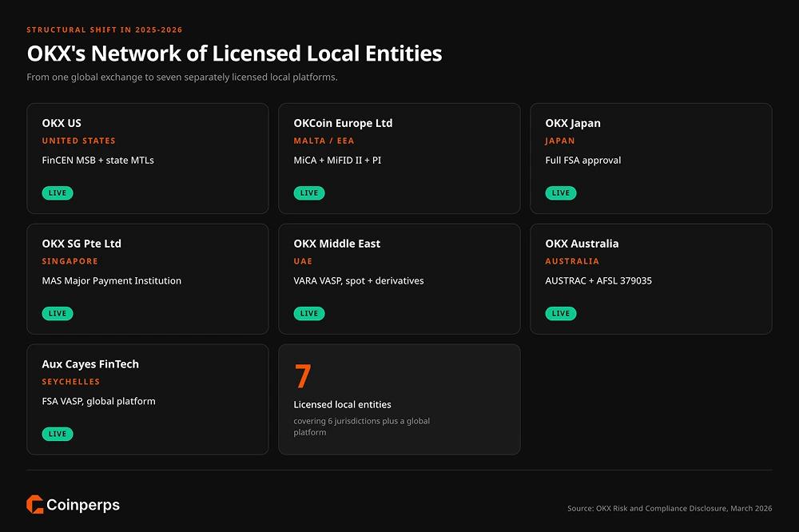Click the source citation, March 2026

coord(670,508)
